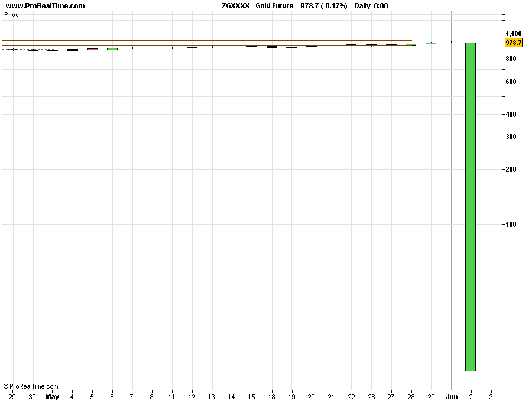The width and height of the screenshot is (532, 414).
Task: Select the 100 price axis label
Action: pyautogui.click(x=511, y=224)
